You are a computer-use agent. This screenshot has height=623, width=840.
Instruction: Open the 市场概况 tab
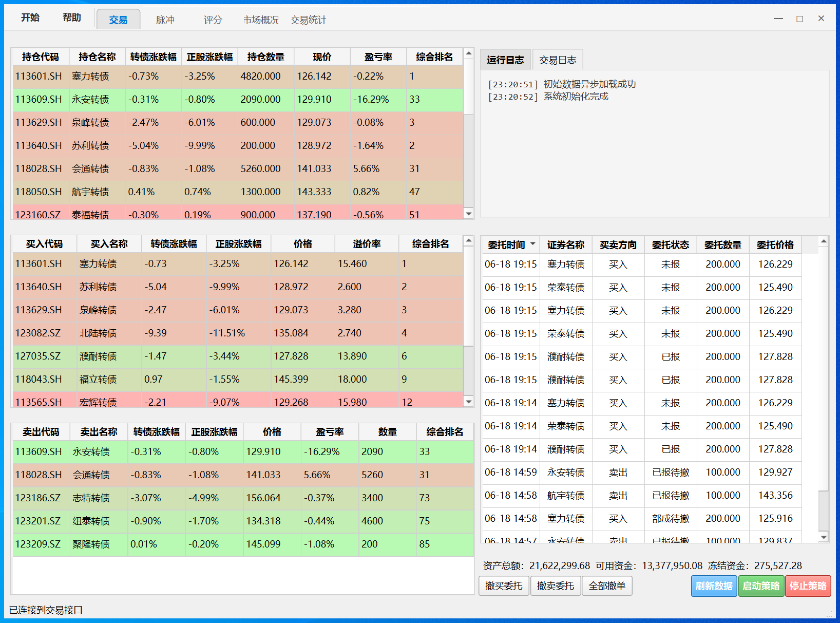[261, 20]
